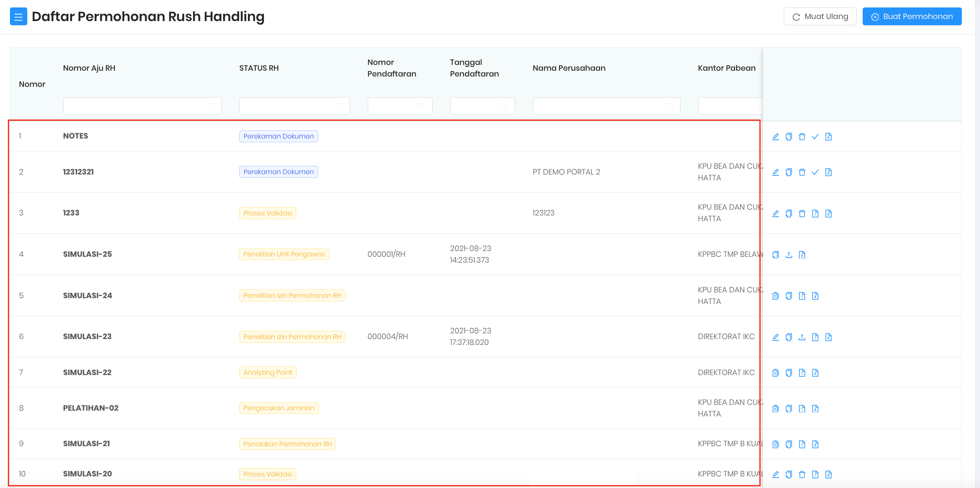This screenshot has width=980, height=488.
Task: Click the trash icon for SIMULASI-20 row
Action: [802, 474]
